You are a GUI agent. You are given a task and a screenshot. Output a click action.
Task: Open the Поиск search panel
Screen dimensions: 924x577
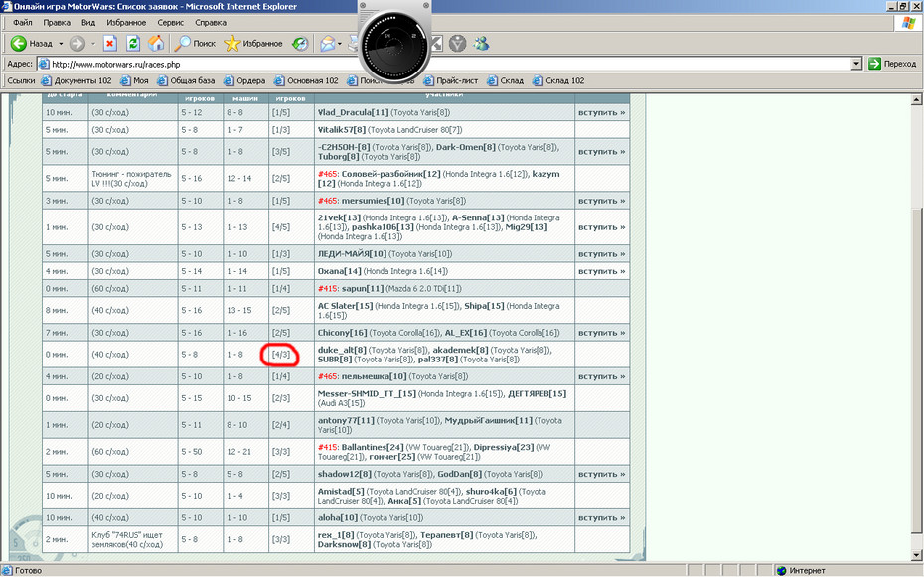(196, 43)
